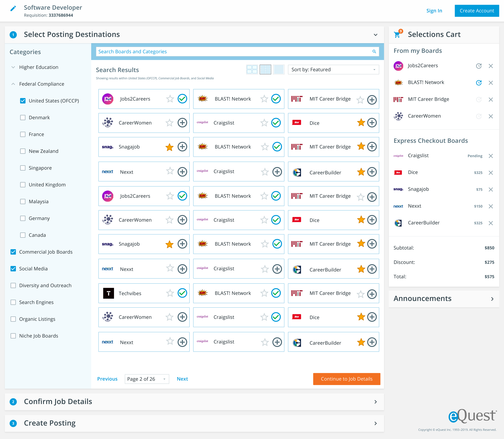Remove Dice from Express Checkout Boards

point(490,173)
